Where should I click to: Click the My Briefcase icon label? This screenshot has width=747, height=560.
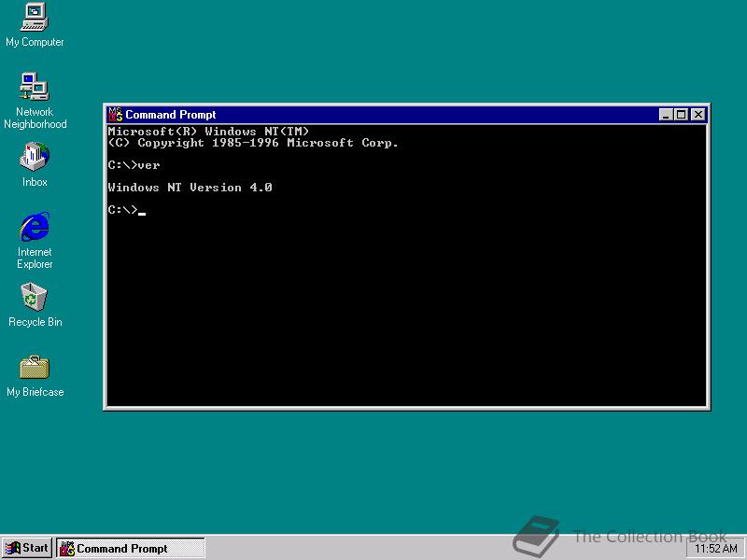35,392
